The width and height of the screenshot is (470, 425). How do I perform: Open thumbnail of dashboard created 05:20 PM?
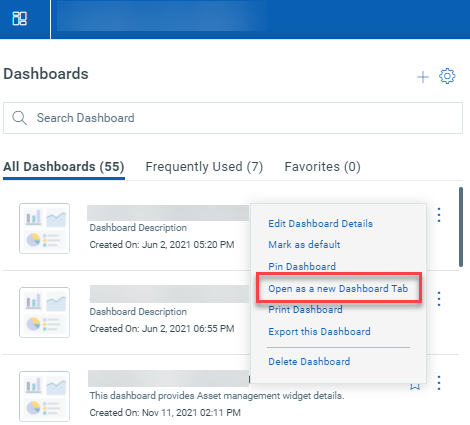coord(44,229)
